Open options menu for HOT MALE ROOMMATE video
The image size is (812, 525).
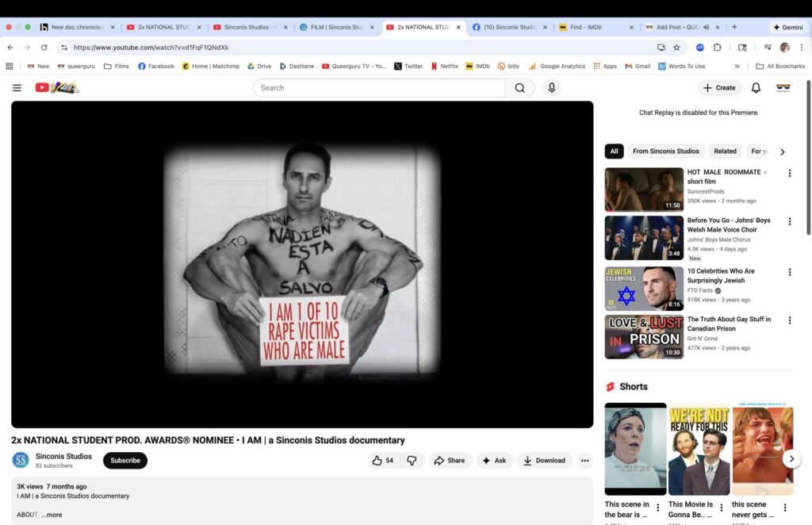click(789, 174)
